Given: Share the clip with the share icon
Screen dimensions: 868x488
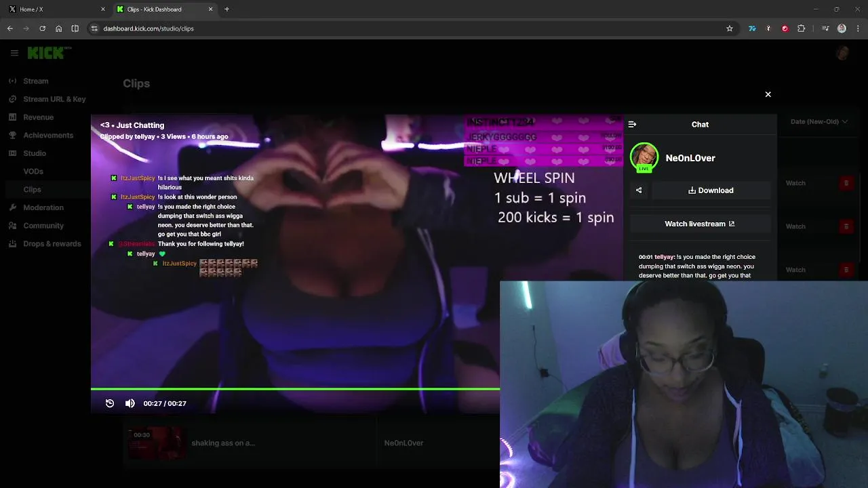Looking at the screenshot, I should [639, 190].
